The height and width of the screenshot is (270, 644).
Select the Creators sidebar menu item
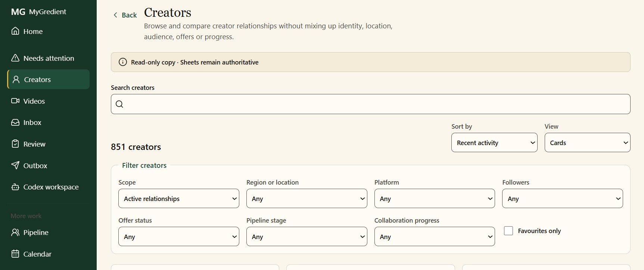pyautogui.click(x=49, y=79)
